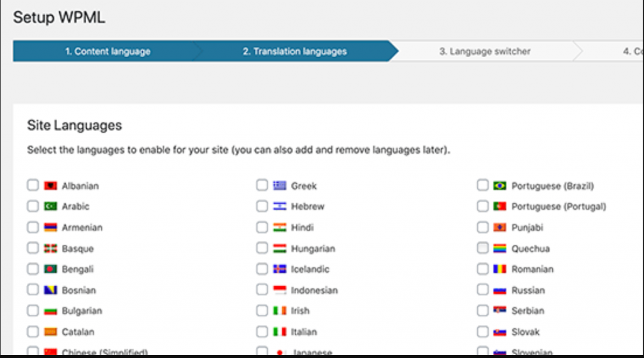Click the Slovak flag icon
644x358 pixels.
pos(500,332)
